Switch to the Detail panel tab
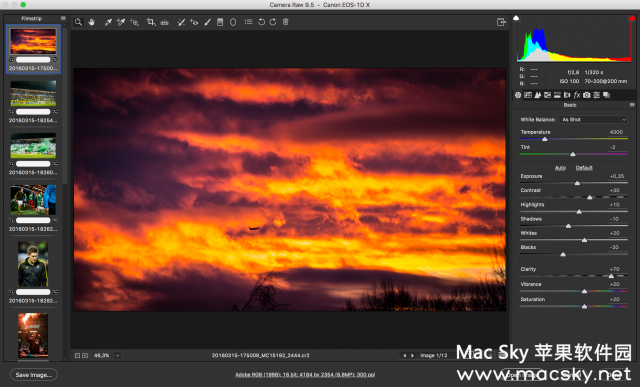 pos(538,95)
